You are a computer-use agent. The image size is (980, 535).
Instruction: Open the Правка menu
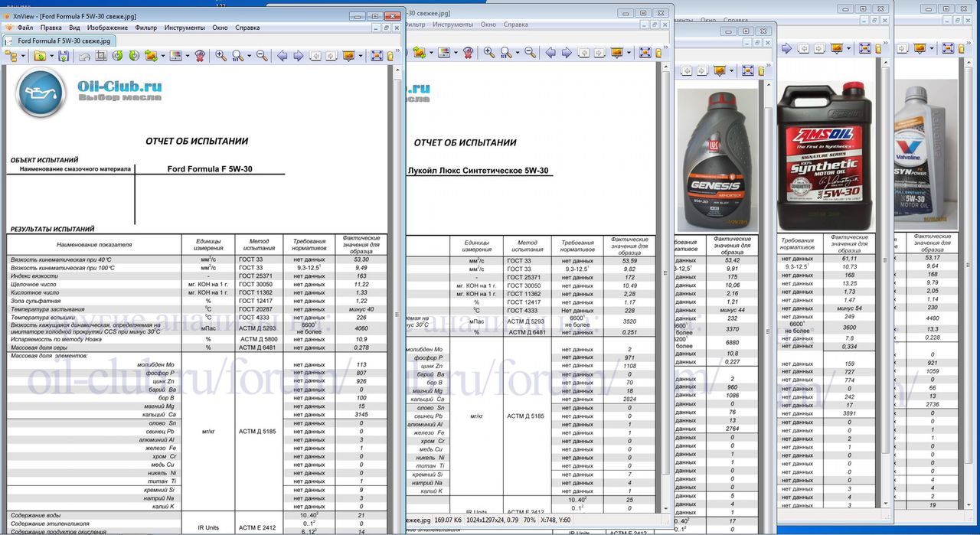pos(51,28)
